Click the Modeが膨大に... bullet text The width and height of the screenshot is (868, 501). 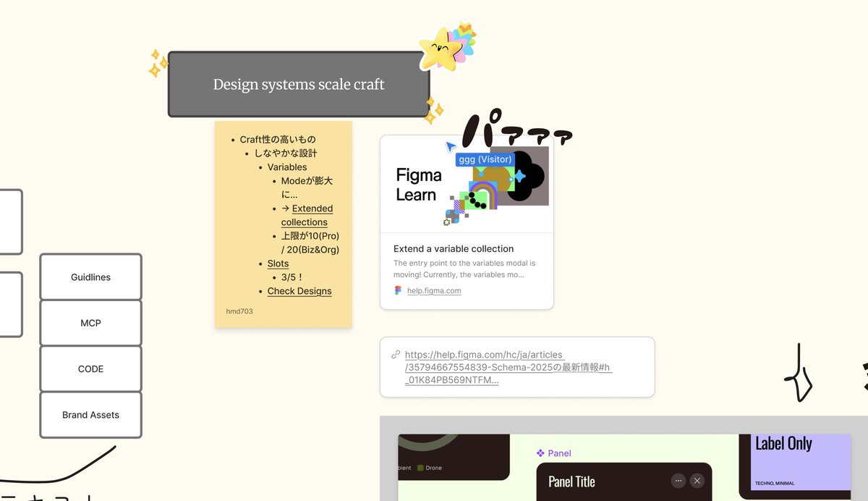(x=307, y=188)
